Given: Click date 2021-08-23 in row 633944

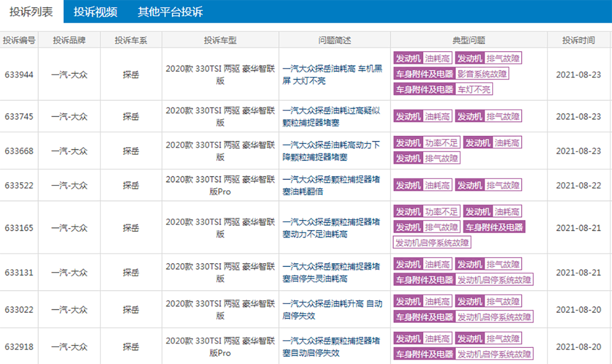Looking at the screenshot, I should click(579, 74).
